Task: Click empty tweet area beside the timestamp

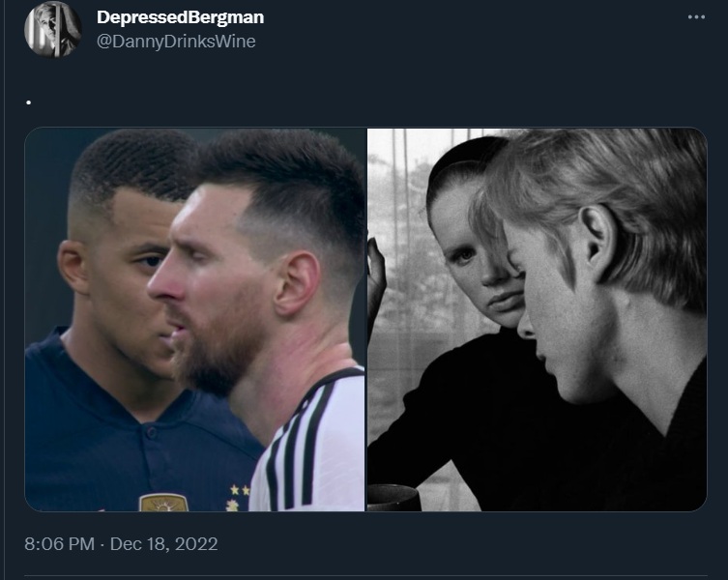Action: (464, 544)
